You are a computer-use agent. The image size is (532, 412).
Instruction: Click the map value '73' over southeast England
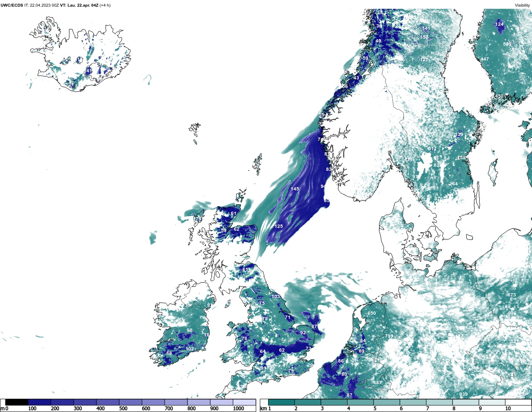(x=308, y=349)
